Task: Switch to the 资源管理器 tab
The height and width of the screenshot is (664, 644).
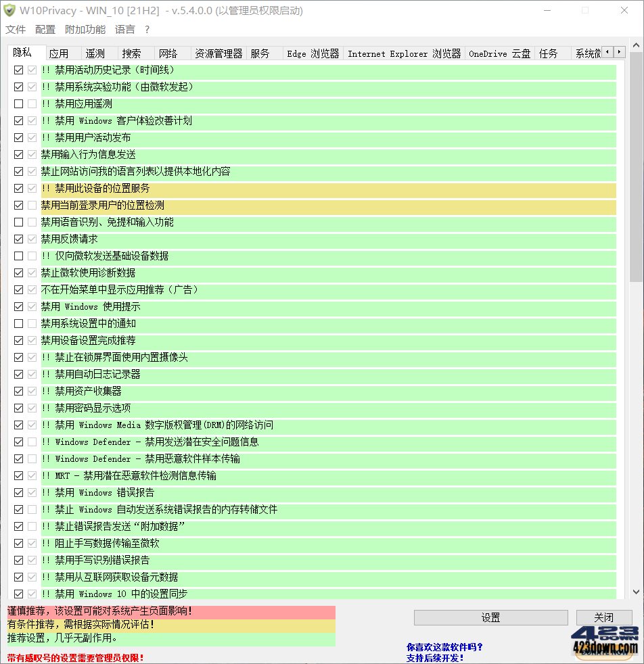Action: (x=218, y=54)
